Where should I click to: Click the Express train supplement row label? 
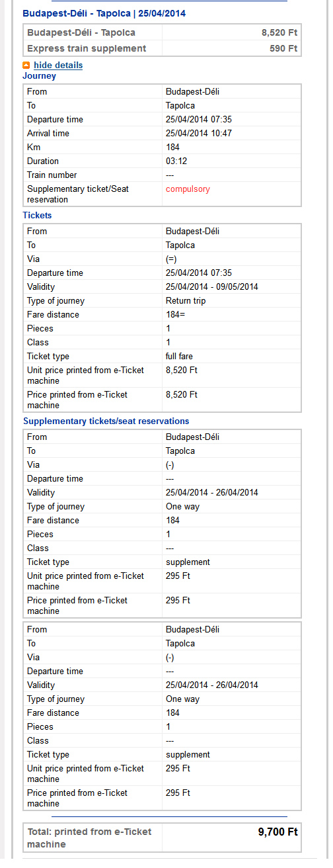pos(87,48)
